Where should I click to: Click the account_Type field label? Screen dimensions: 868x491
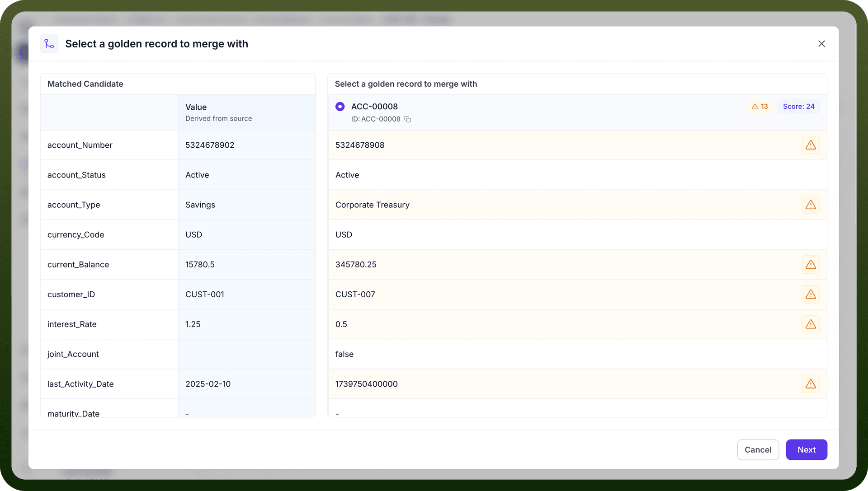click(x=74, y=205)
